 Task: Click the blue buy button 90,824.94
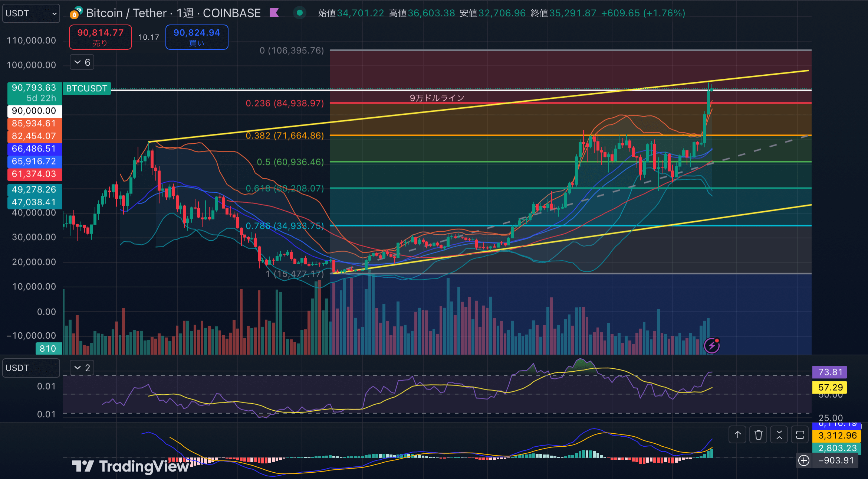tap(197, 37)
